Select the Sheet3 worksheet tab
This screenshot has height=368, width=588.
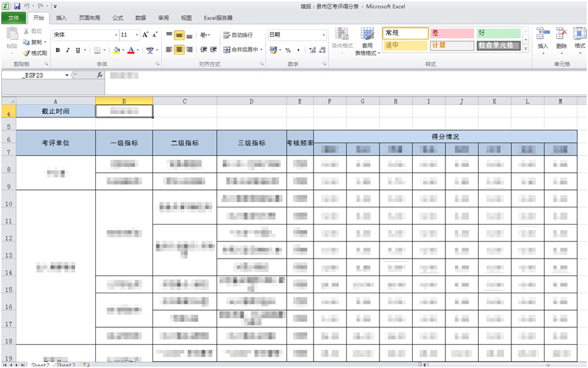coord(65,365)
